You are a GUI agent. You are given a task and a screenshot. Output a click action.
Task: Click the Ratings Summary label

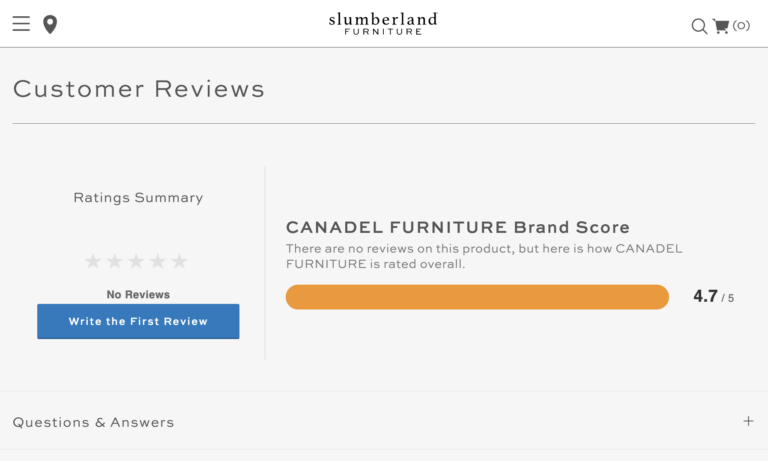(x=138, y=198)
